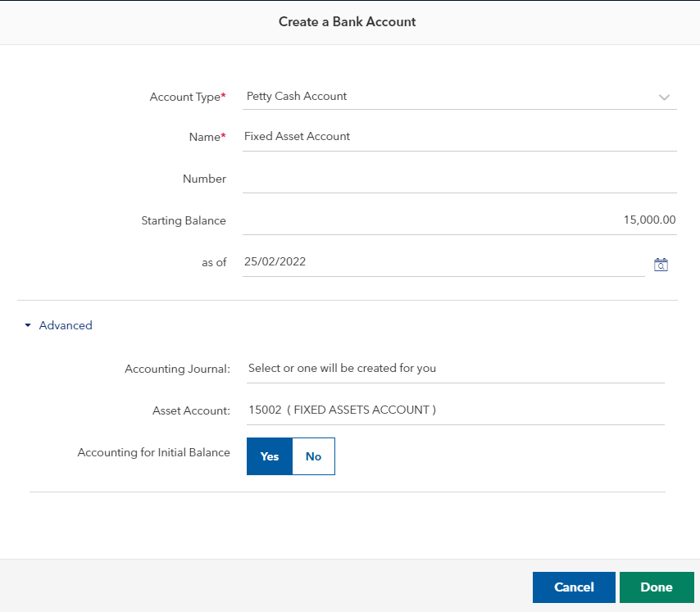Click the Starting Balance label
The width and height of the screenshot is (700, 612).
click(184, 221)
